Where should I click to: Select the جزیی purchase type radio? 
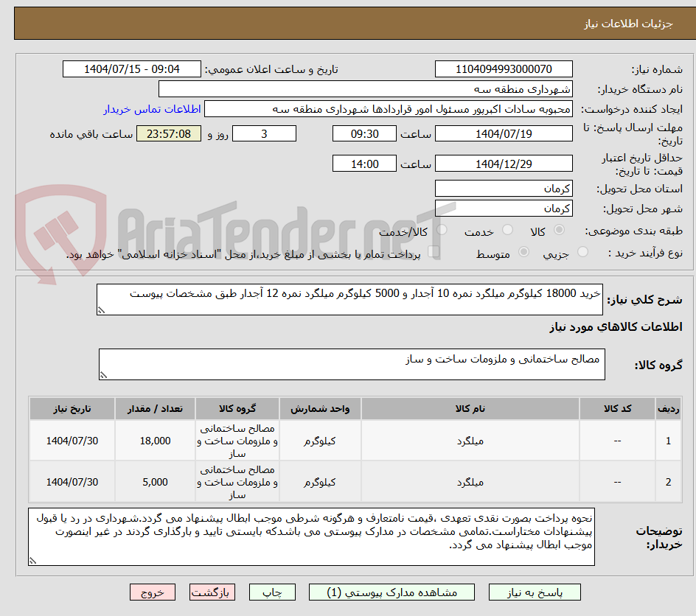click(x=582, y=252)
